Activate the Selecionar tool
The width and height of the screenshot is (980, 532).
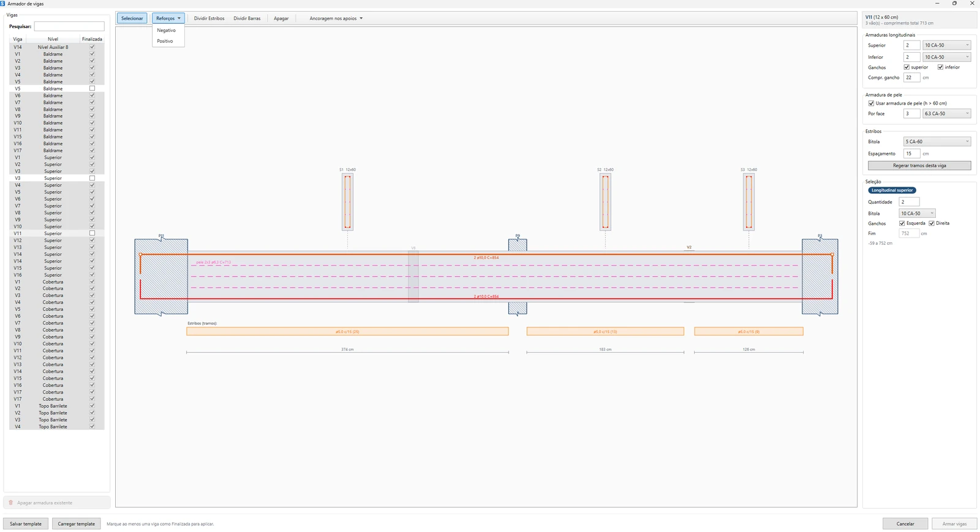click(132, 18)
